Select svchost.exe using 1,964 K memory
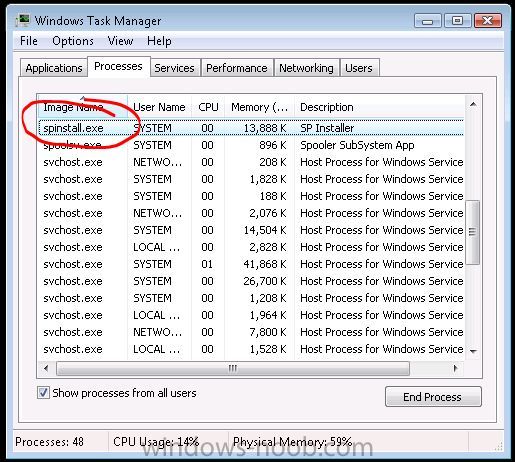 [251, 315]
